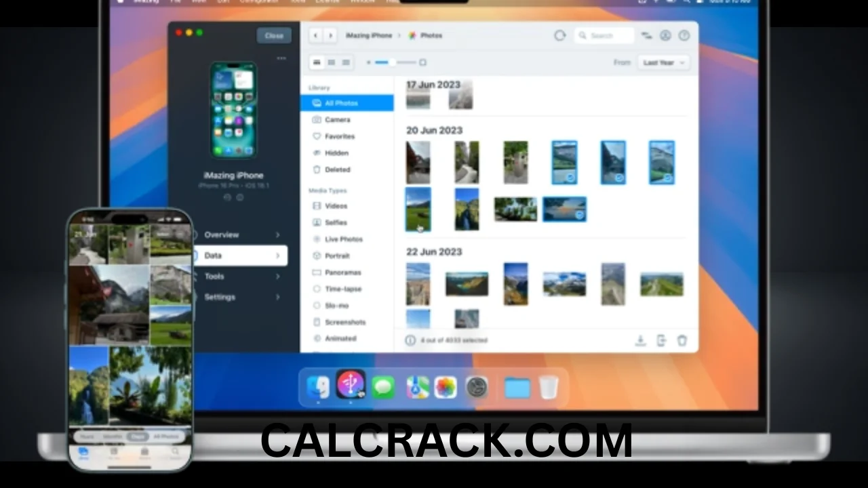Open the Photos app from the Dock
This screenshot has width=868, height=488.
[446, 387]
